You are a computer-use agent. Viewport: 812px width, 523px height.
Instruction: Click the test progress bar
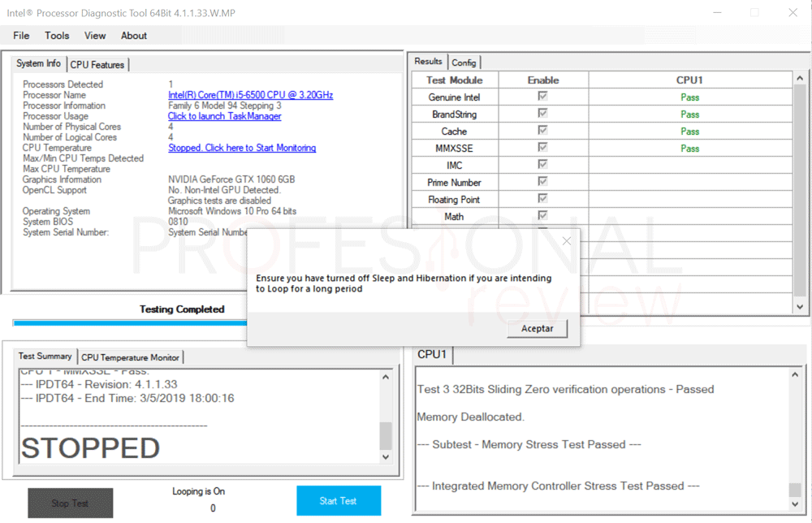coord(130,323)
